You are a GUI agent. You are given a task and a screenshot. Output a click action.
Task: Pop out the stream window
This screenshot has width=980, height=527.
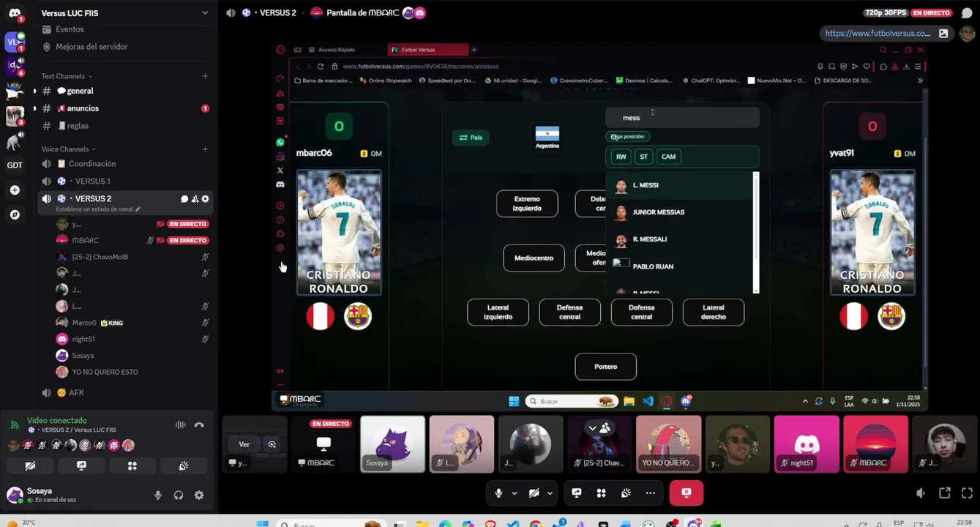pyautogui.click(x=944, y=493)
